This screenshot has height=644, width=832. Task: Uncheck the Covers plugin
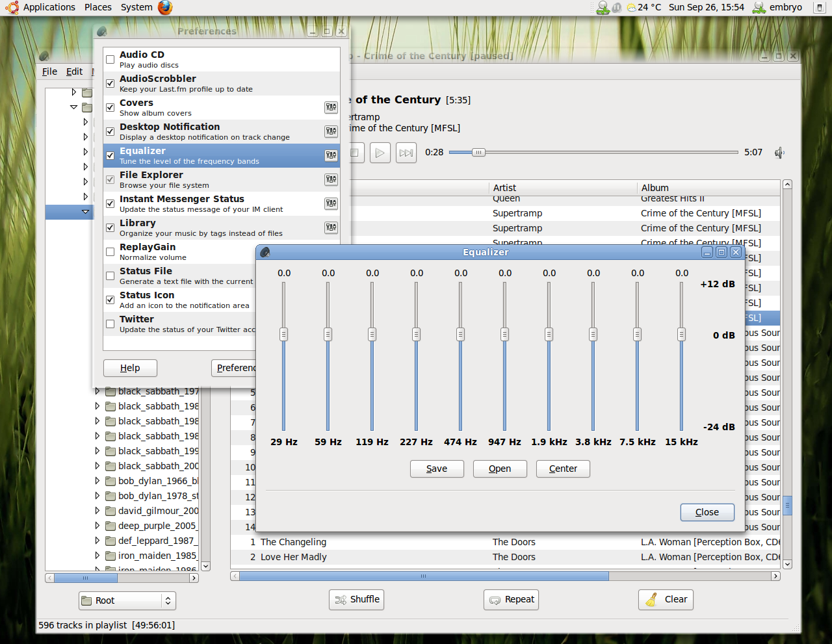110,107
